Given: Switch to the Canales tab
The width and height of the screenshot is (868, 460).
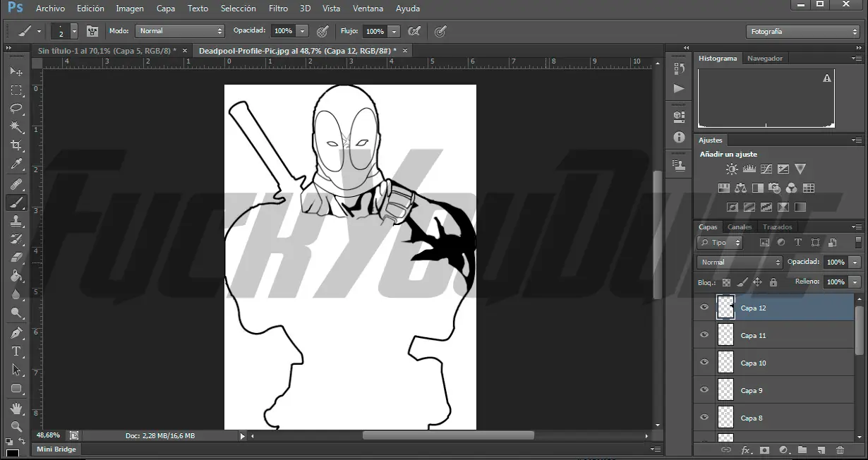Looking at the screenshot, I should tap(740, 227).
